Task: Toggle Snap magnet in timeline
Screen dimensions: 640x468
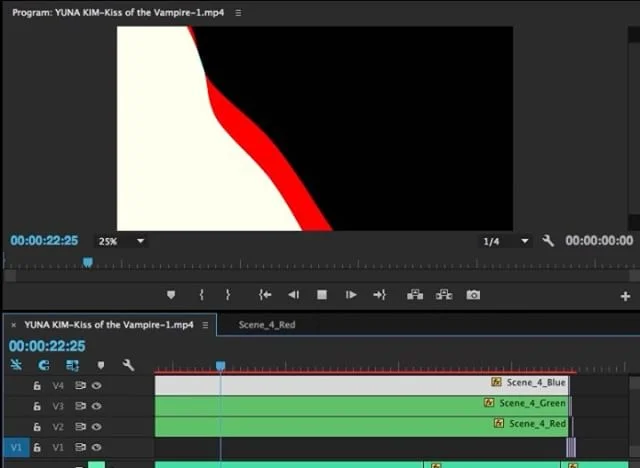Action: coord(44,365)
